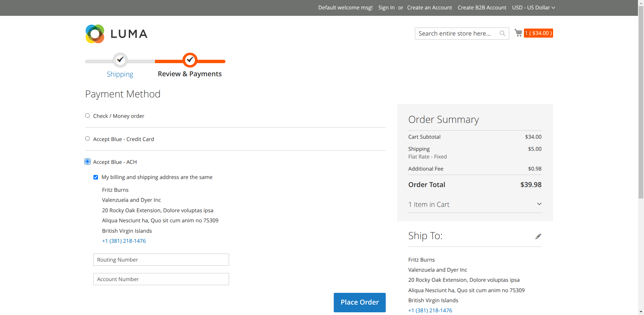Click the orange cart total badge
Image resolution: width=644 pixels, height=315 pixels.
point(538,33)
